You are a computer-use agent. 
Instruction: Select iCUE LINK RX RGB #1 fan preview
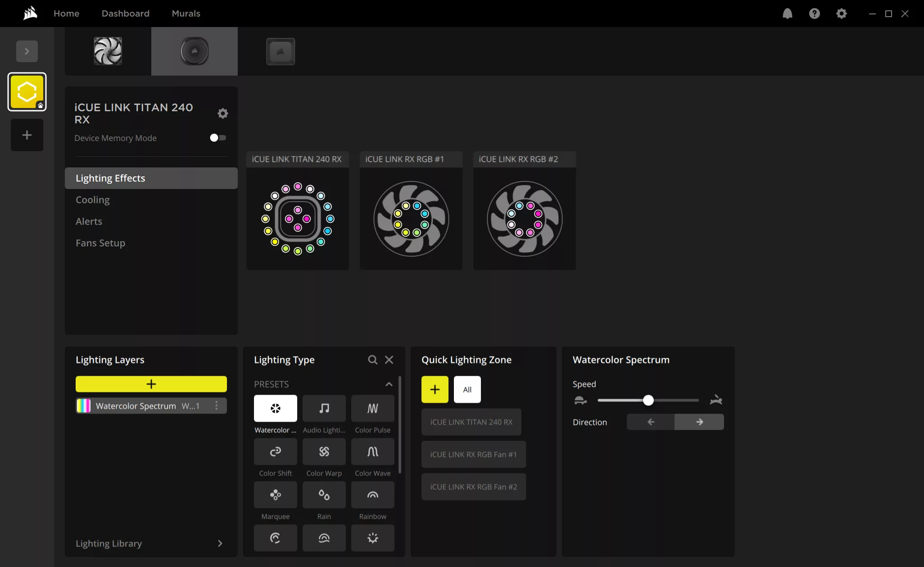pyautogui.click(x=411, y=219)
